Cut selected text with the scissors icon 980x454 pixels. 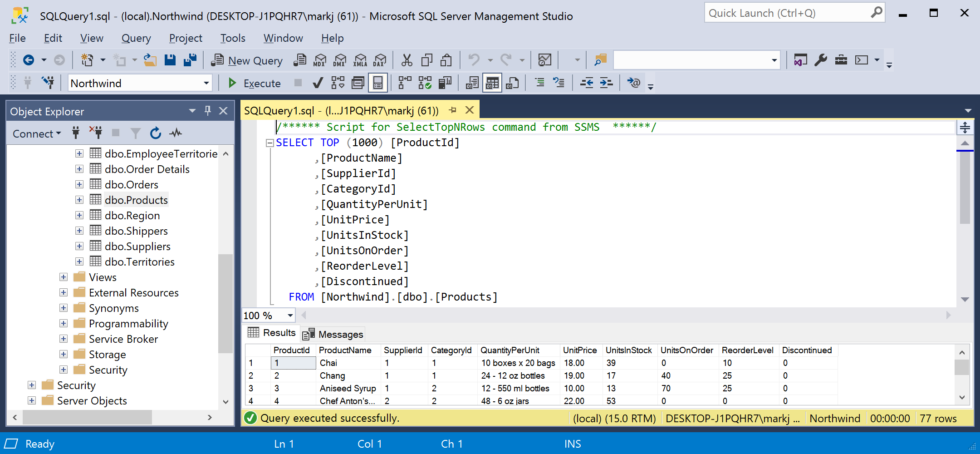click(406, 59)
